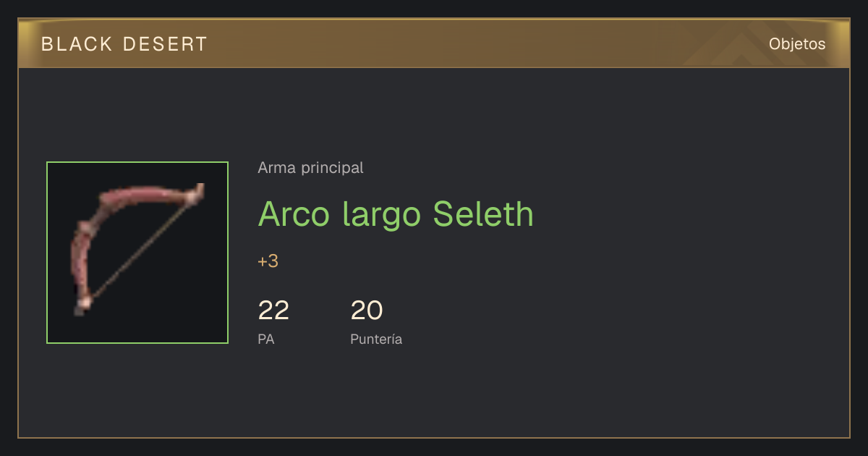Image resolution: width=868 pixels, height=456 pixels.
Task: Click the Arma principal category label
Action: 310,168
